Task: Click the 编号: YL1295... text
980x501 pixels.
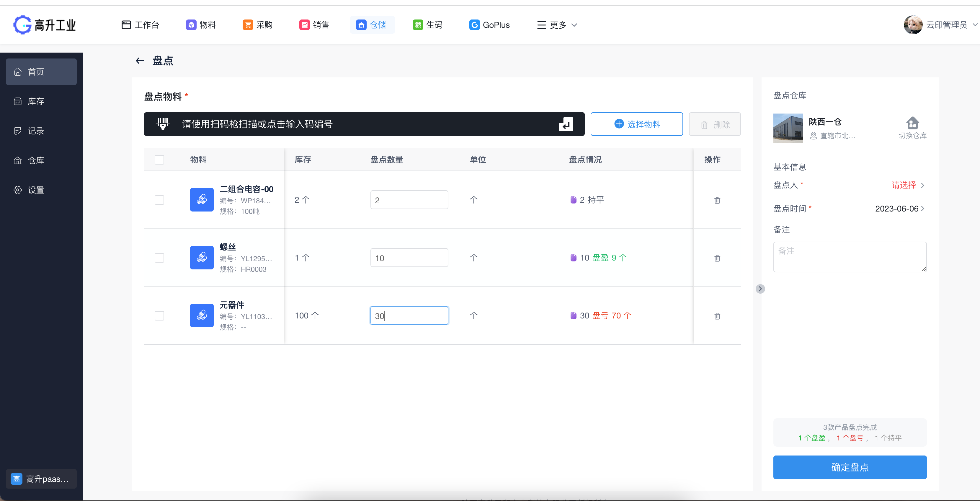Action: (246, 258)
